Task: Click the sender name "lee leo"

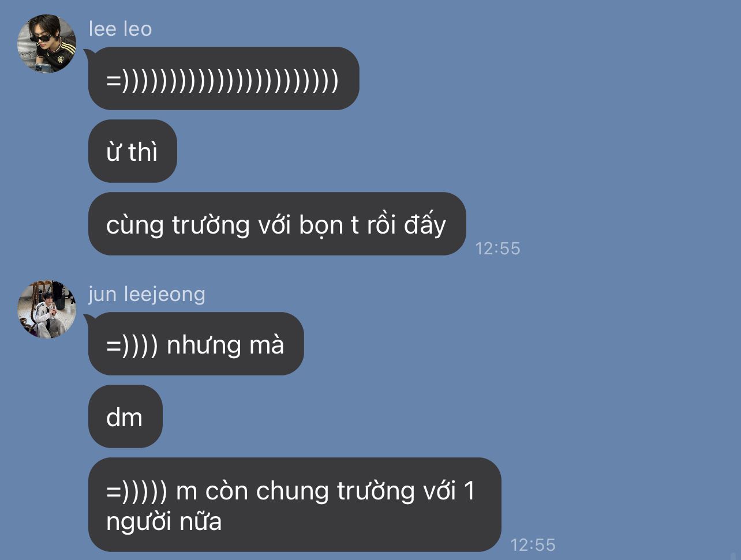Action: 120,28
